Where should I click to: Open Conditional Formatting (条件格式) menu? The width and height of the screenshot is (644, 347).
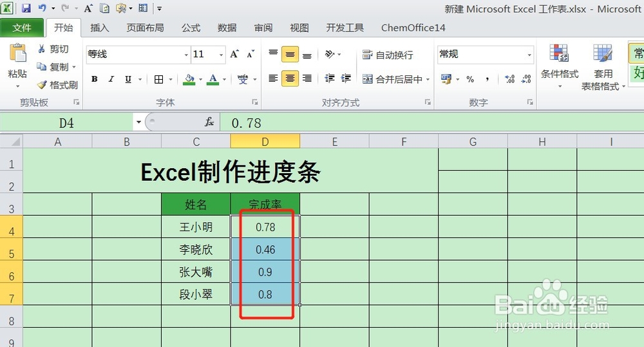(560, 66)
